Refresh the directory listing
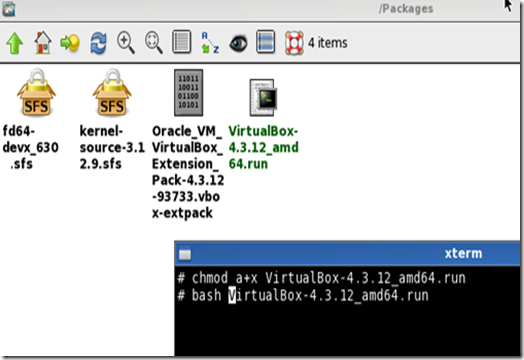The image size is (524, 360). [x=99, y=43]
